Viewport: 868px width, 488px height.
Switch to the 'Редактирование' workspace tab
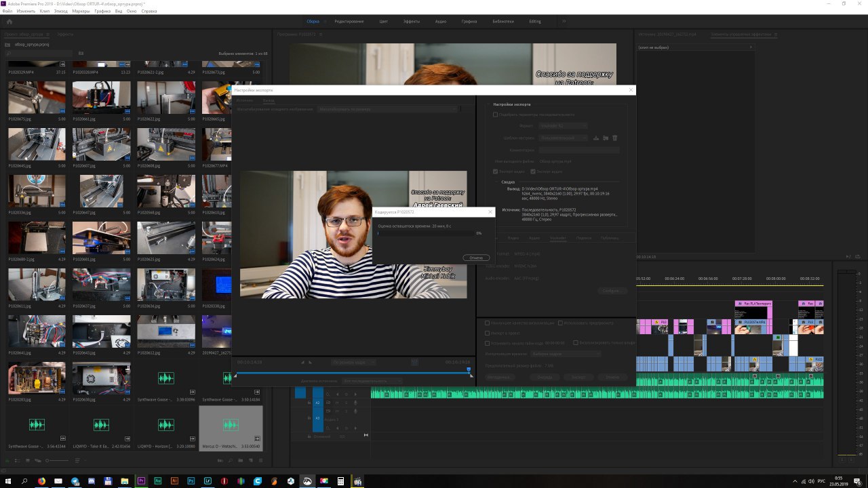(349, 22)
